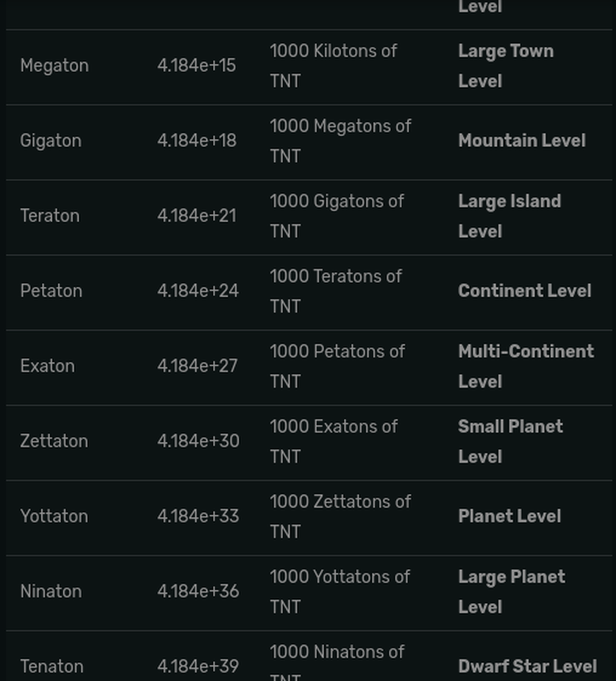Click the Ninaton unit name
The width and height of the screenshot is (616, 681).
51,591
